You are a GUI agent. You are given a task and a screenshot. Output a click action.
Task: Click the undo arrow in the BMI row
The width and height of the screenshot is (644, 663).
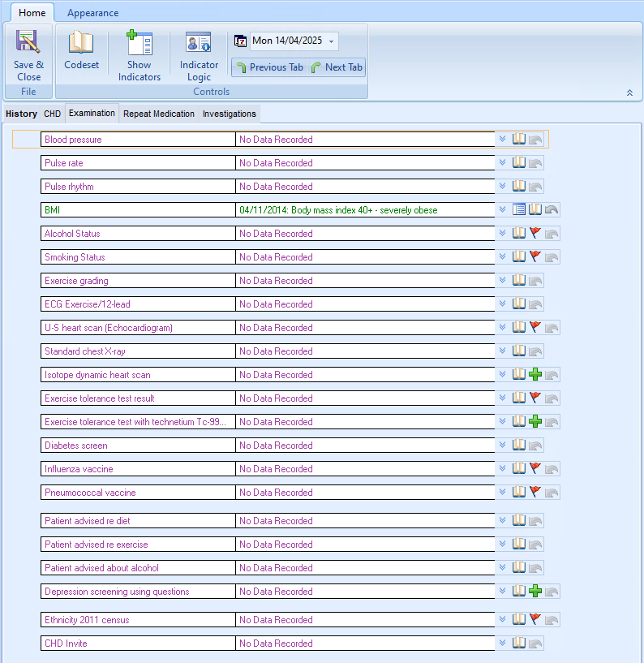[552, 210]
